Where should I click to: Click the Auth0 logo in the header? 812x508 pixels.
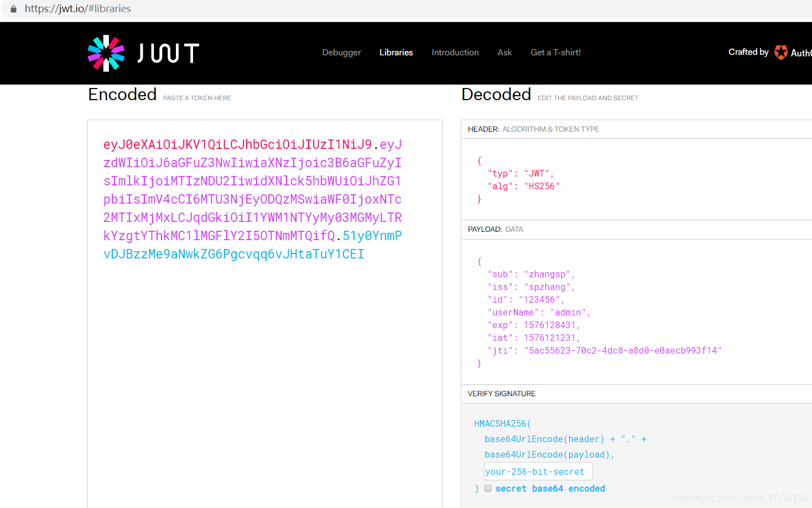tap(781, 53)
